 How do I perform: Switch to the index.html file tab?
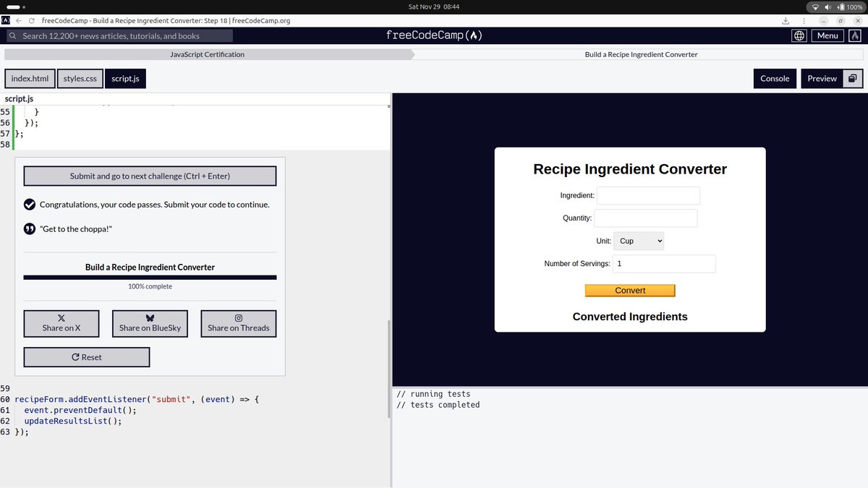coord(30,78)
